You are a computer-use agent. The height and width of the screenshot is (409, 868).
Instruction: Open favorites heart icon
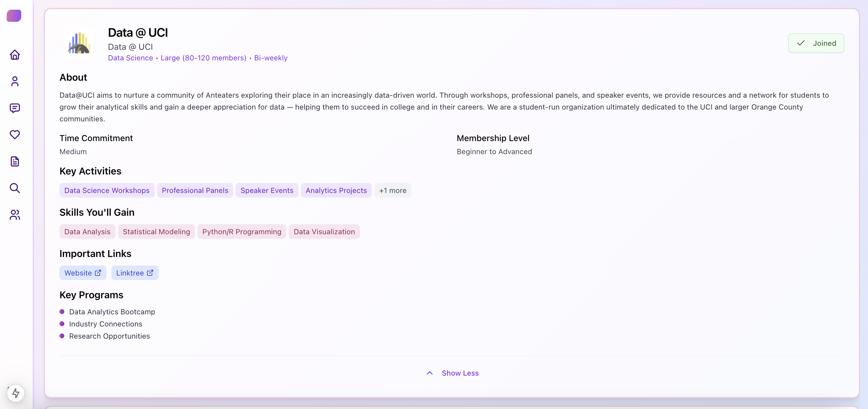[15, 134]
